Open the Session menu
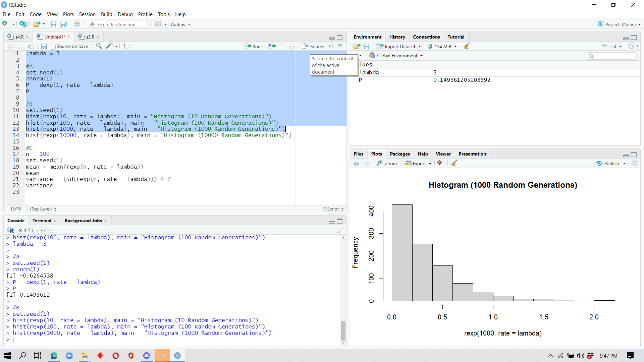Screen dimensions: 644x362 click(87, 14)
